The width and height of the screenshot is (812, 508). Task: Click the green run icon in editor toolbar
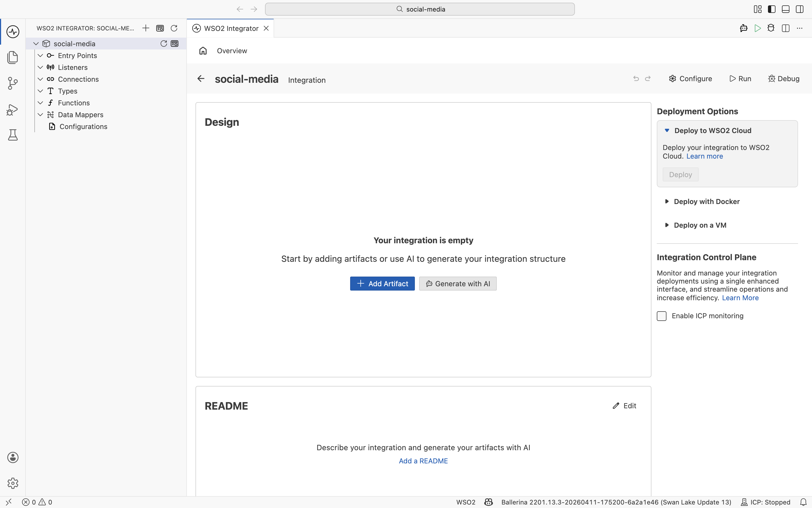click(x=757, y=28)
